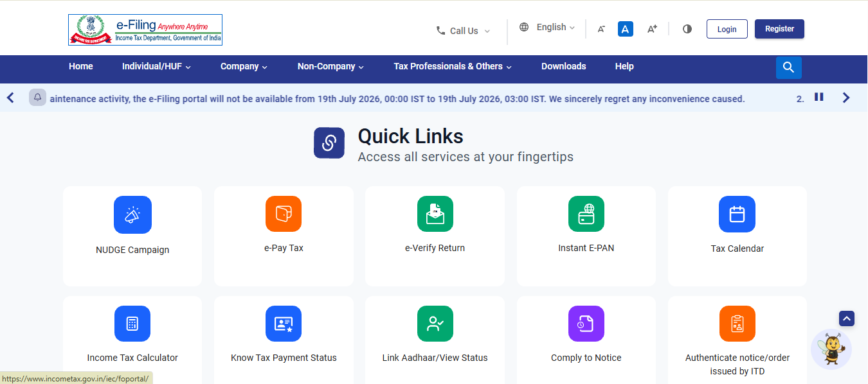Click the Register button
868x384 pixels.
[x=779, y=29]
